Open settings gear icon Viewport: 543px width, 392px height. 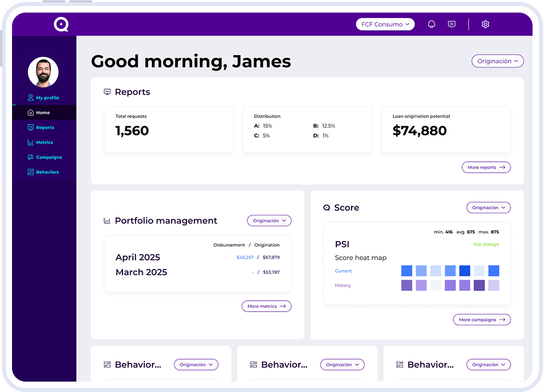[x=485, y=24]
